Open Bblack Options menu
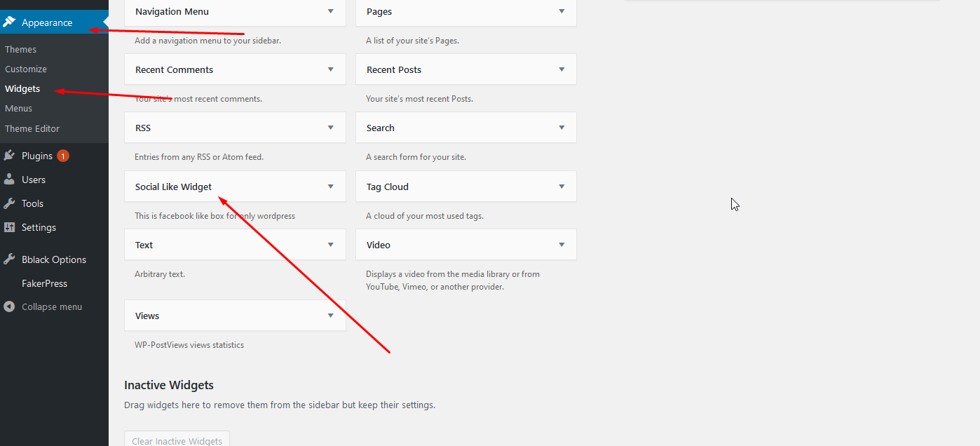Image resolution: width=980 pixels, height=446 pixels. [x=54, y=259]
